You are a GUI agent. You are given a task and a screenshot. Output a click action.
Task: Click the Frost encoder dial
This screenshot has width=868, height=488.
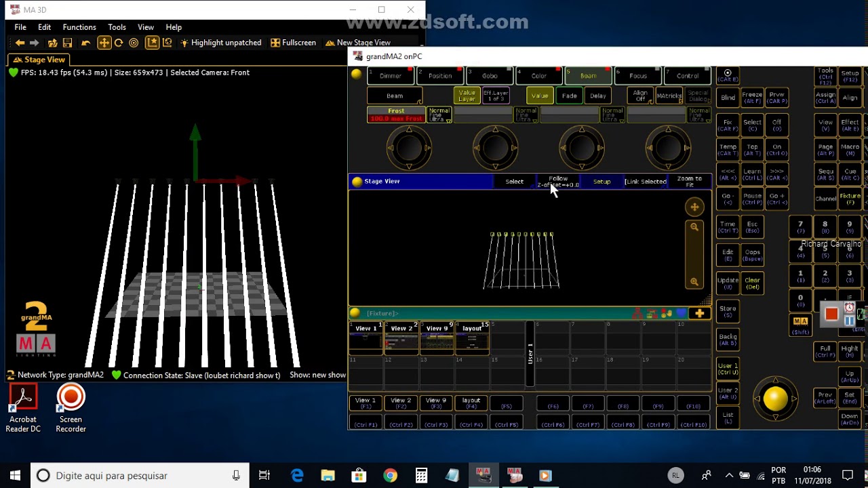pyautogui.click(x=409, y=148)
